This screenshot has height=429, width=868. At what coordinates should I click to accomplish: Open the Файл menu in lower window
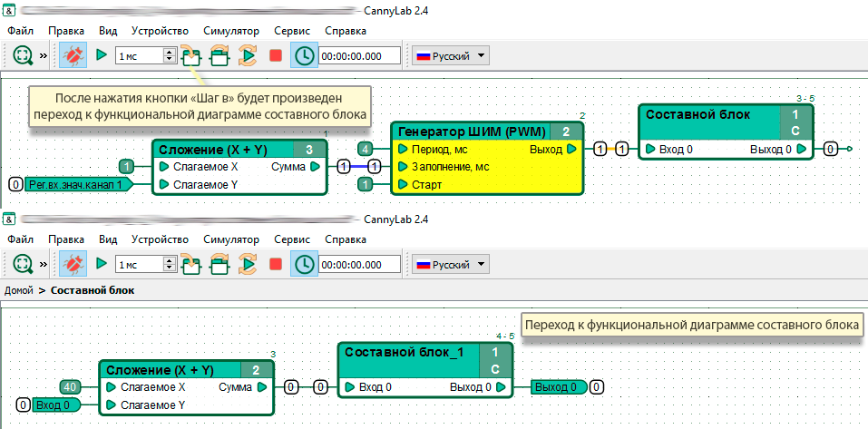tap(21, 239)
